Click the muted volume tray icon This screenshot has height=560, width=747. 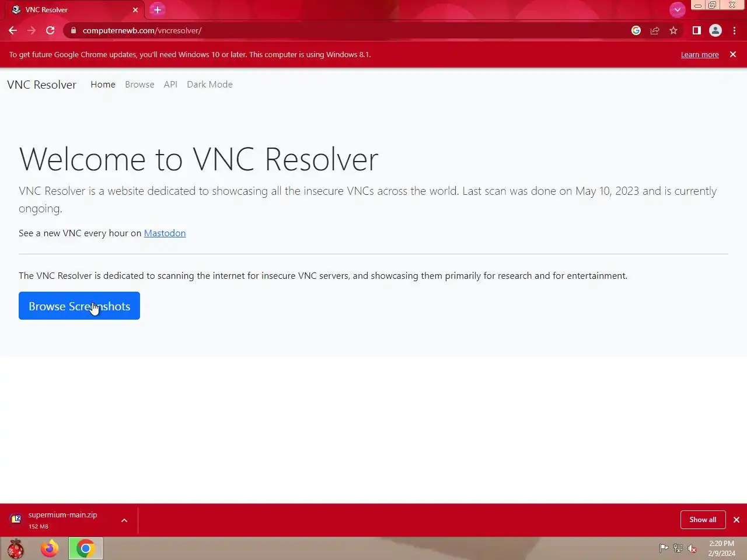coord(692,548)
